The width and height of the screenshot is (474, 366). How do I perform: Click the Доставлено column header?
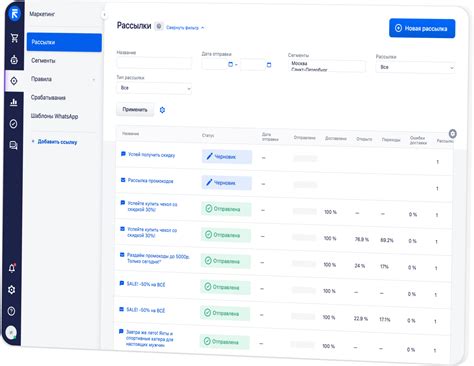[336, 138]
